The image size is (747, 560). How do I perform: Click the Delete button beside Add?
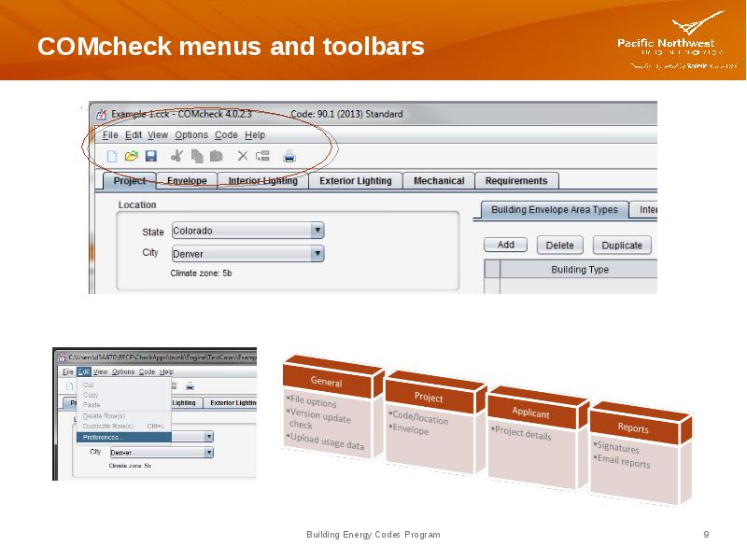[x=559, y=245]
